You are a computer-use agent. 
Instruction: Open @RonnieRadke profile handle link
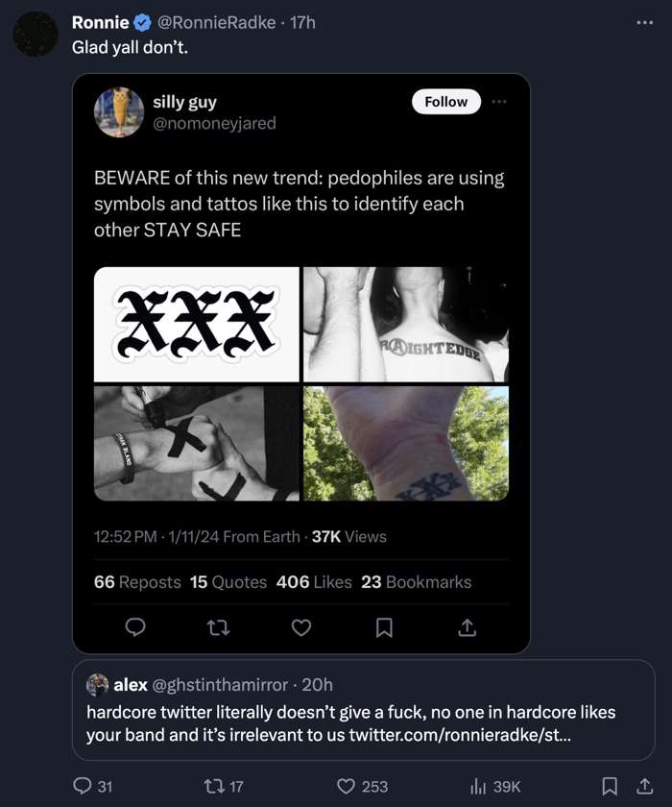[210, 23]
